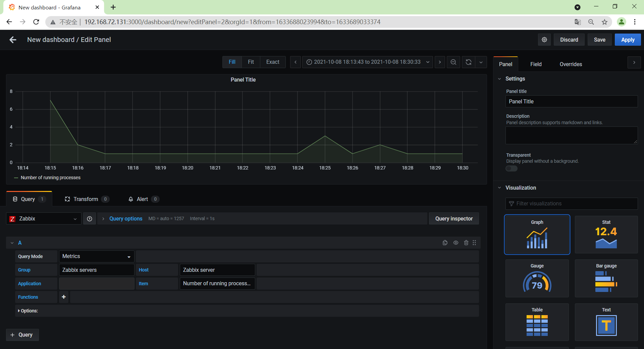
Task: Open the Host field with Zabbix server
Action: point(217,270)
